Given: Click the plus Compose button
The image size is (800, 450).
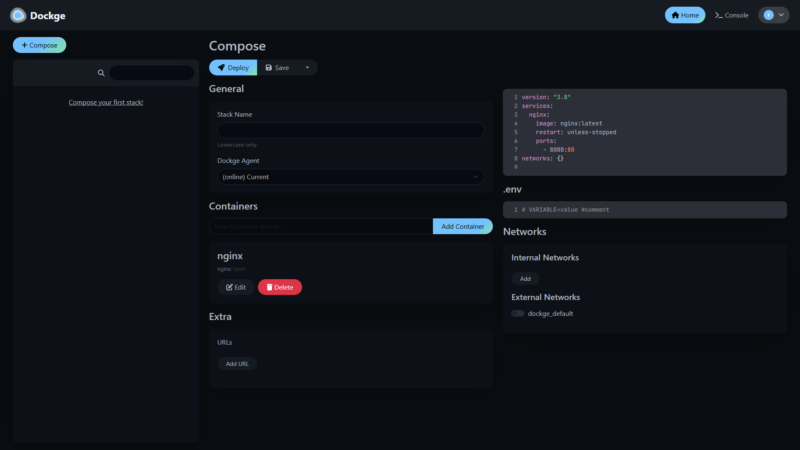Looking at the screenshot, I should click(x=40, y=45).
